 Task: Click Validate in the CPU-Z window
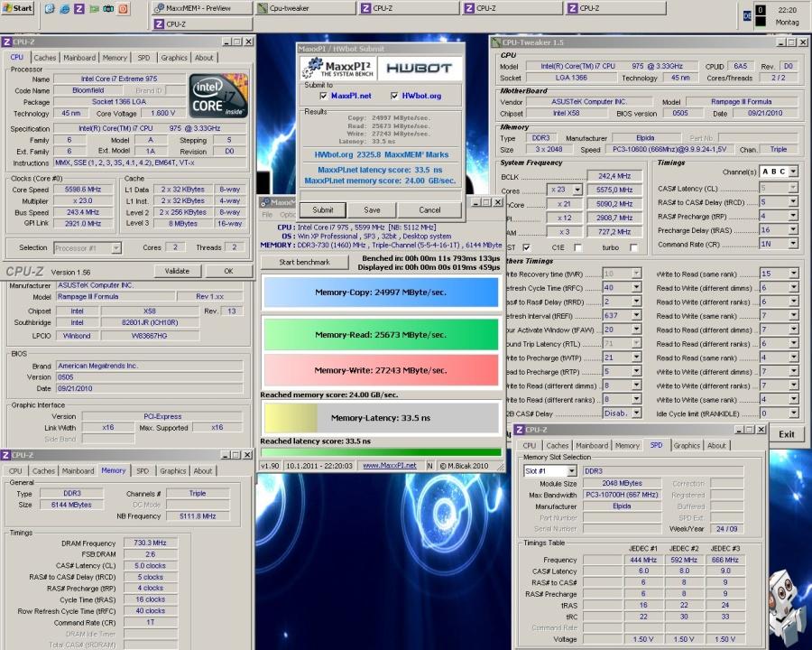click(177, 271)
